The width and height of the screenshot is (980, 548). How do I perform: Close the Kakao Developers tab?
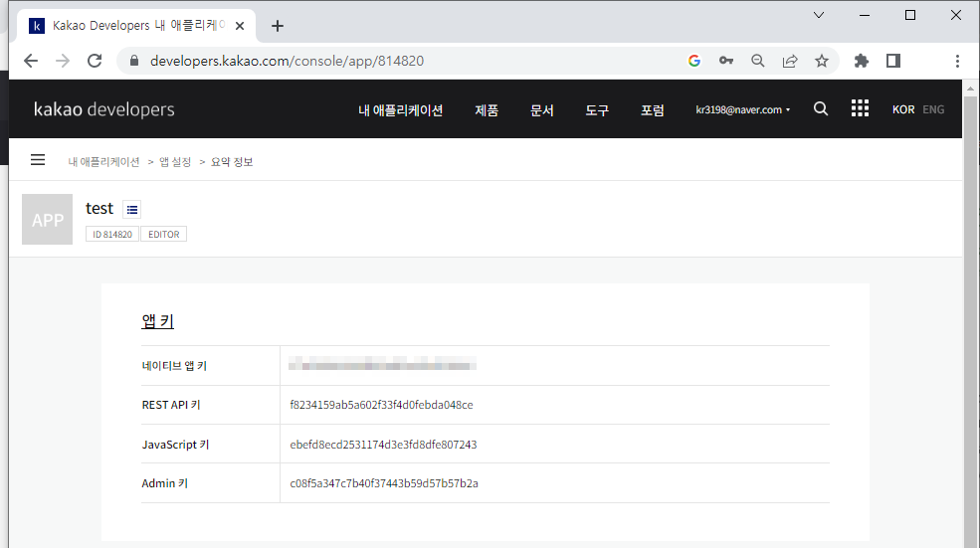240,26
